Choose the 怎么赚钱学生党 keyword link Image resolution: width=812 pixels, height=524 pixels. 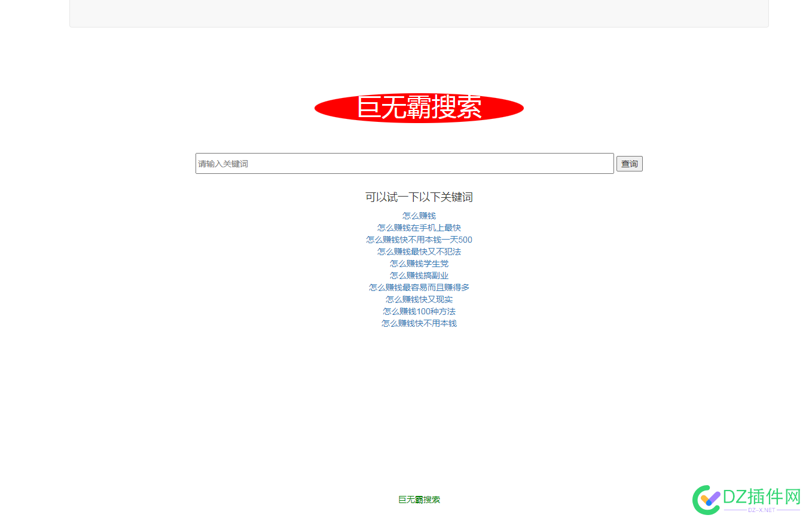(419, 263)
